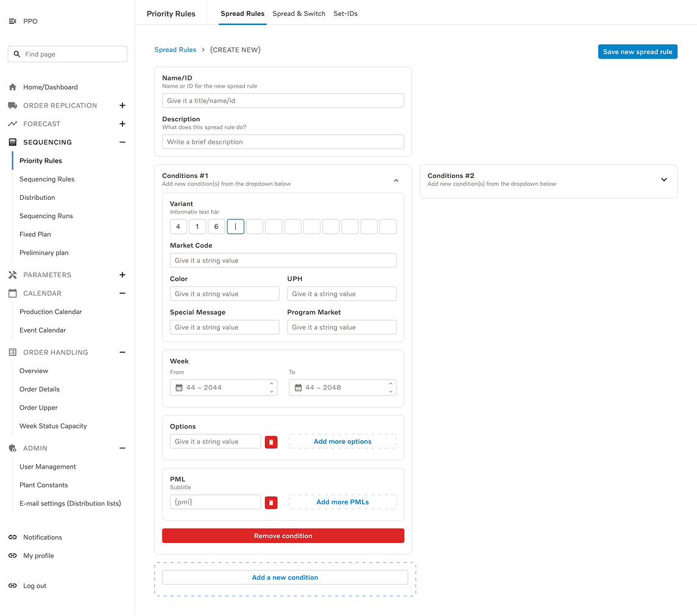The image size is (697, 616).
Task: Open the Spread & Switch tab
Action: (299, 14)
